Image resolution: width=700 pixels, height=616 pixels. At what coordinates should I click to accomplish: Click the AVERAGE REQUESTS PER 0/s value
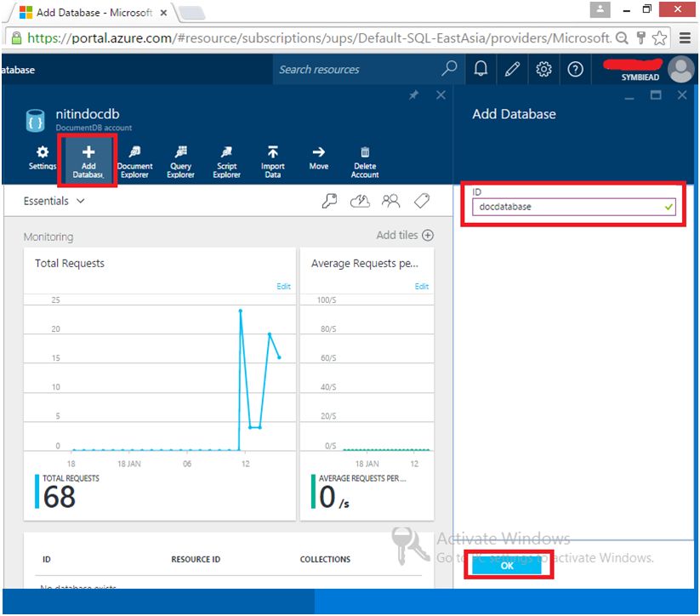334,497
